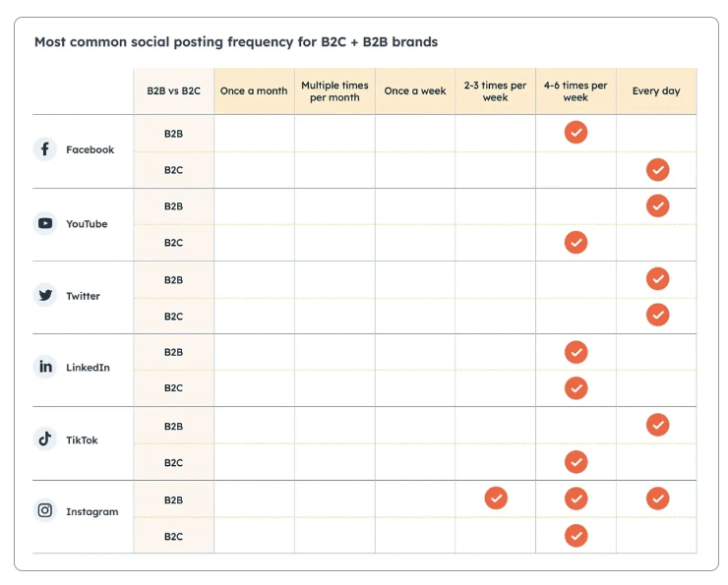Click the chart title about posting frequency
Screen dimensions: 728x585
(236, 42)
